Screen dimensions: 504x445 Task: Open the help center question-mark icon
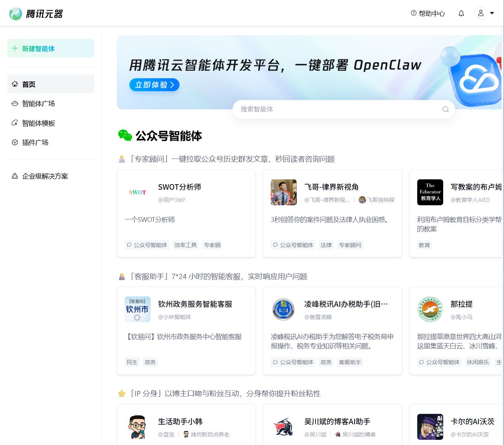click(x=414, y=13)
